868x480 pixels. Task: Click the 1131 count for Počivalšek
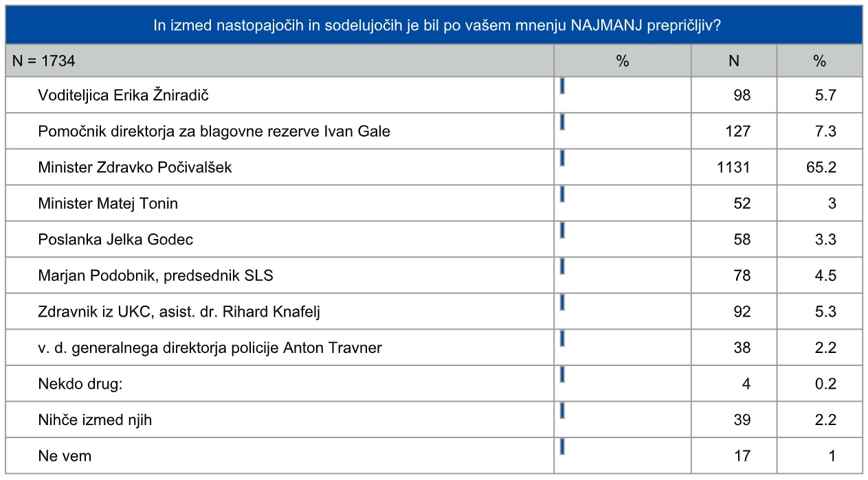pyautogui.click(x=733, y=167)
